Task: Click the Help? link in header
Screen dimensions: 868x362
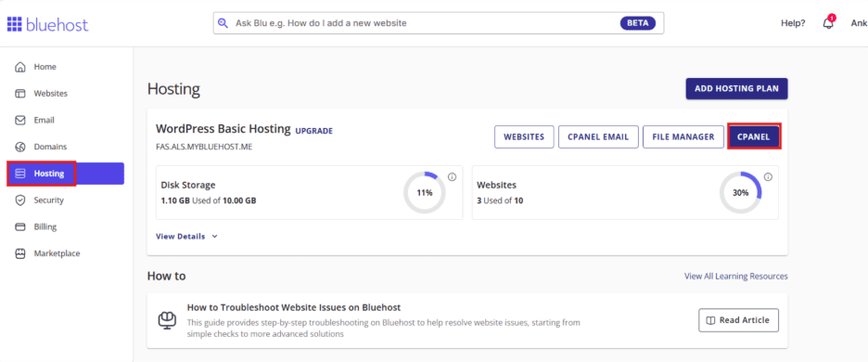Action: pyautogui.click(x=793, y=23)
